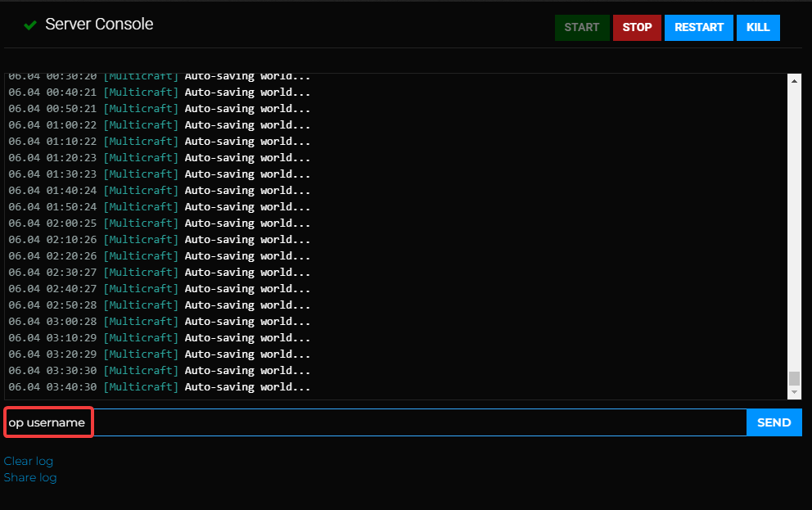Select the 06.04 01:50:24 log entry
The height and width of the screenshot is (510, 812).
click(x=160, y=206)
